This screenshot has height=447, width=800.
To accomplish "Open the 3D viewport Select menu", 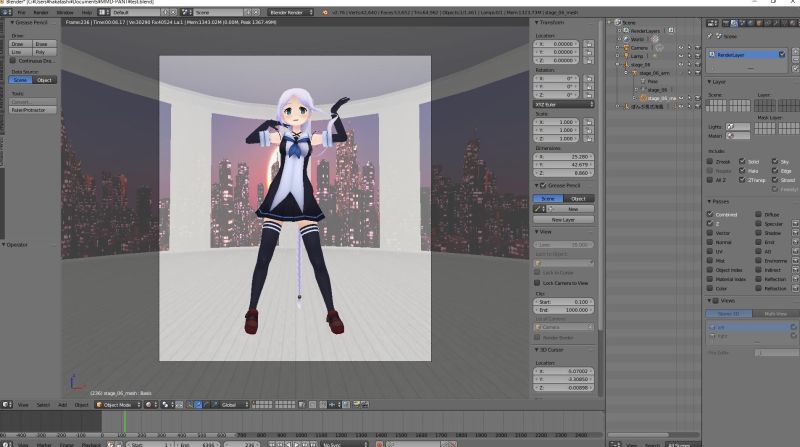I will [x=43, y=405].
